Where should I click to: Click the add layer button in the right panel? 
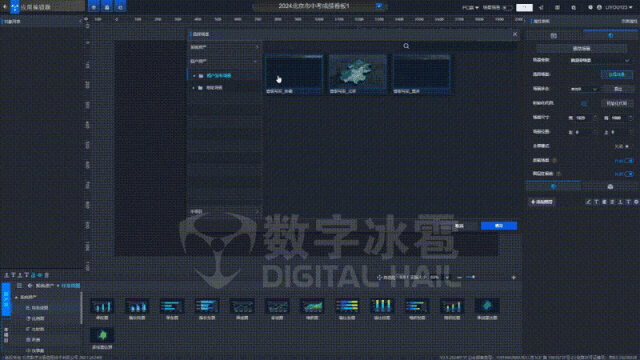tap(542, 202)
